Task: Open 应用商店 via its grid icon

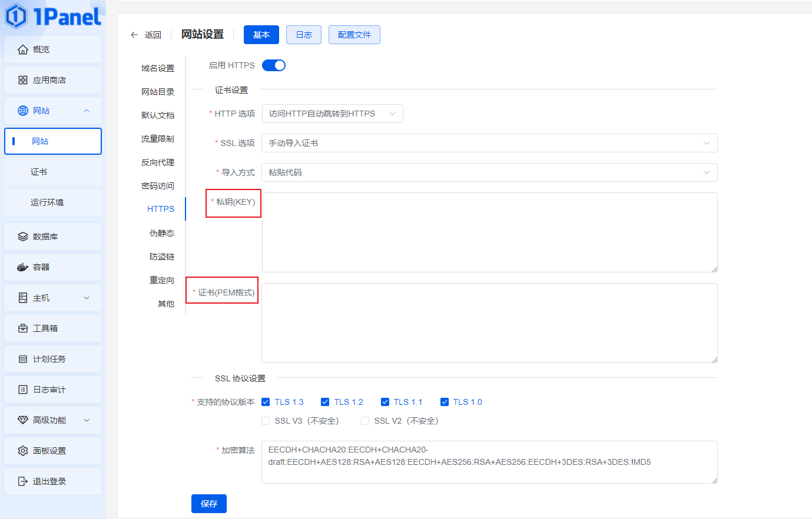Action: click(23, 80)
